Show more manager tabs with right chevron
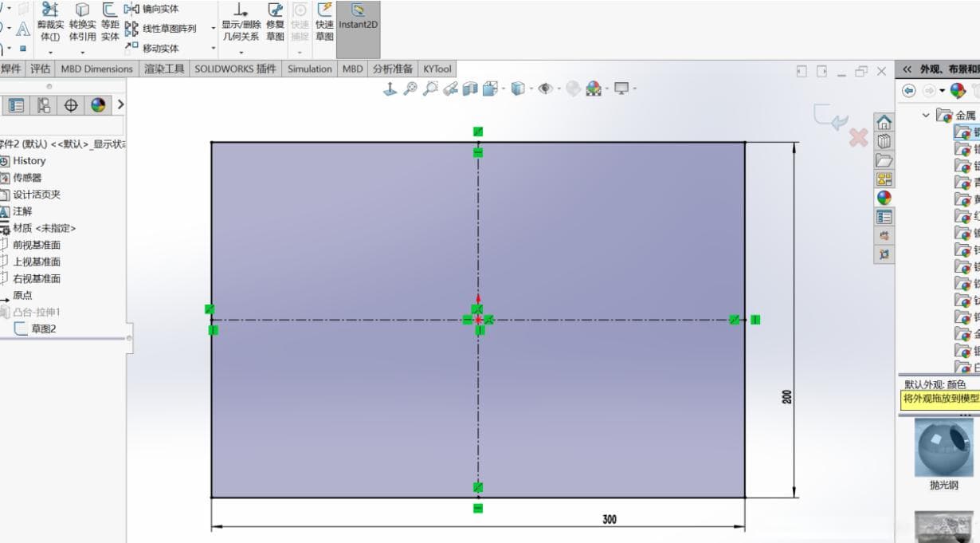The image size is (980, 543). (x=120, y=104)
